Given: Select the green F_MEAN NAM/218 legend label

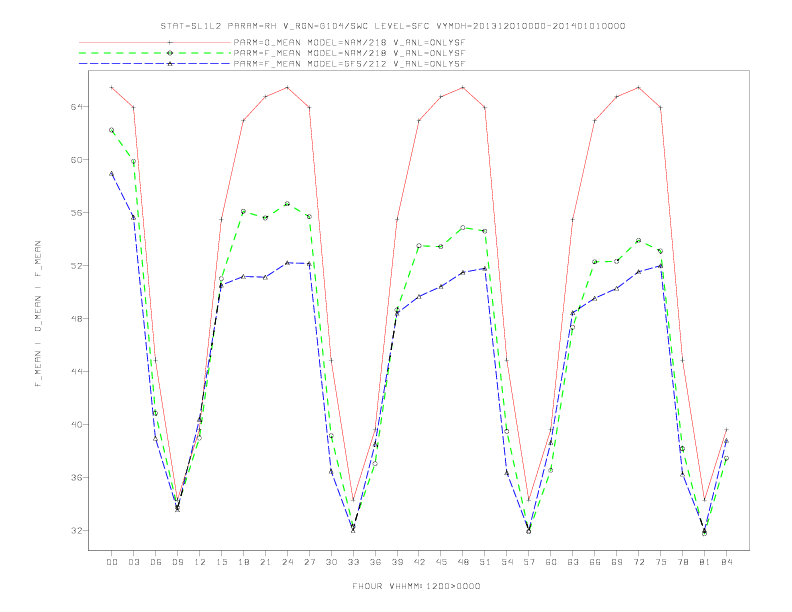Looking at the screenshot, I should coord(349,53).
